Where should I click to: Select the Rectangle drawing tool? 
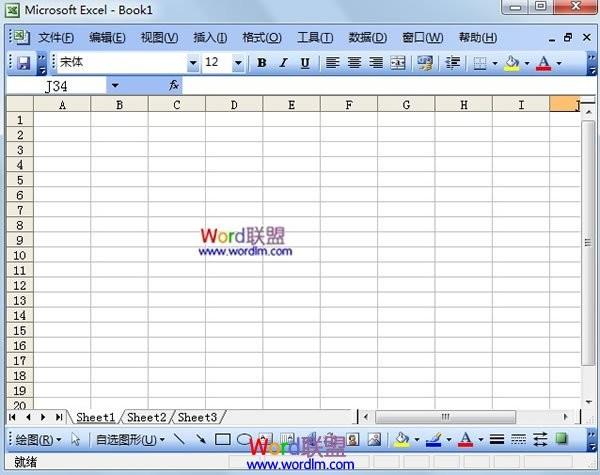click(x=223, y=439)
